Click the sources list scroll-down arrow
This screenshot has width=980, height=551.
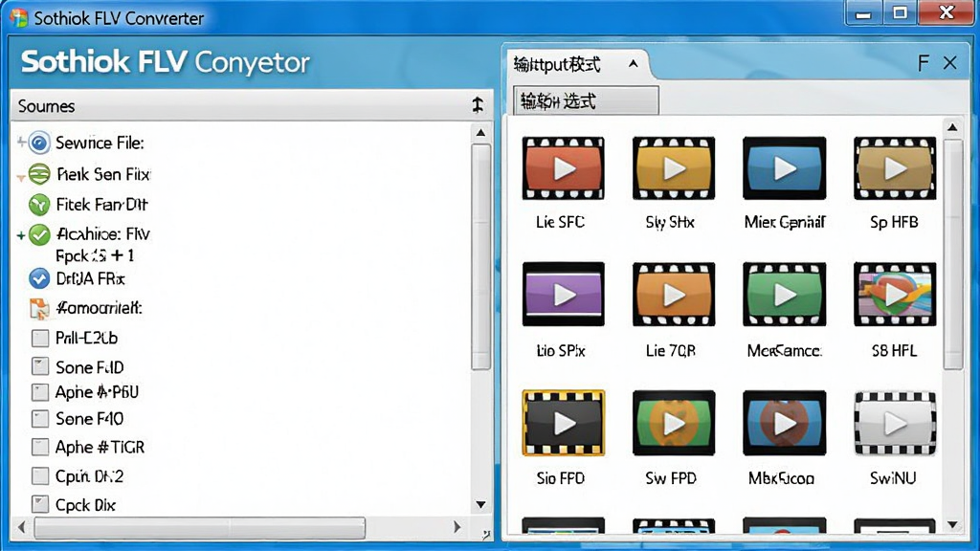480,505
